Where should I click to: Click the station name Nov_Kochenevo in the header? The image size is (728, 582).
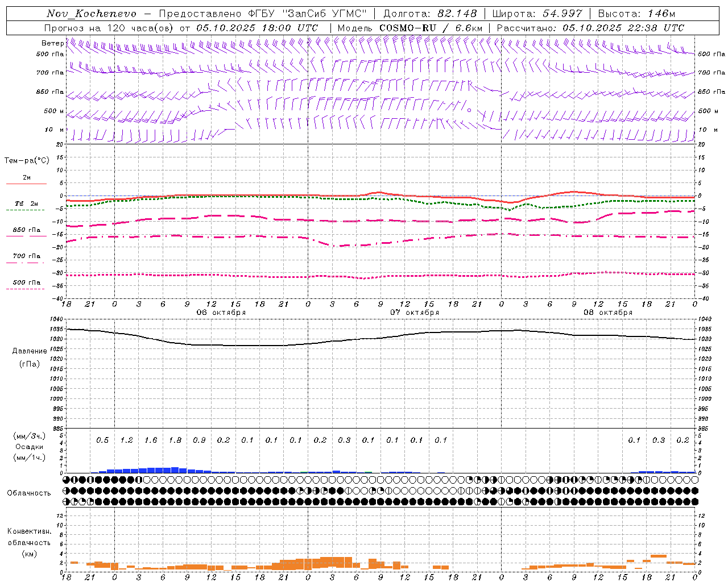(x=91, y=14)
